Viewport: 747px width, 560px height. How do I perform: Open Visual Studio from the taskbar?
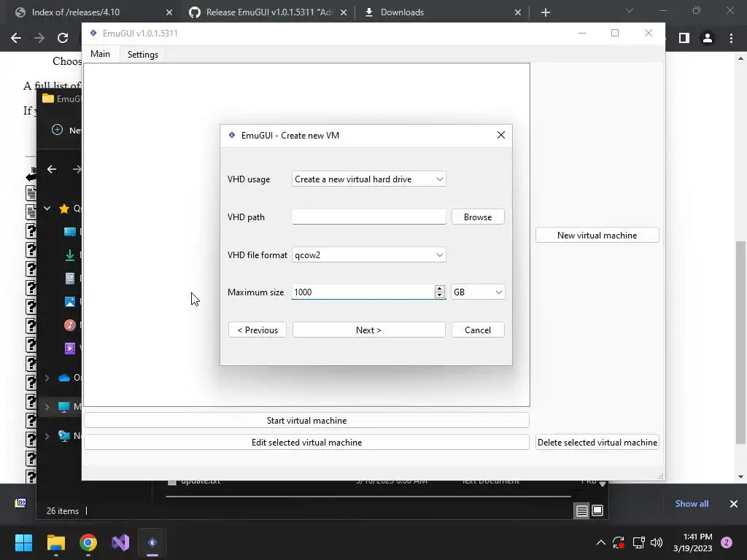120,542
